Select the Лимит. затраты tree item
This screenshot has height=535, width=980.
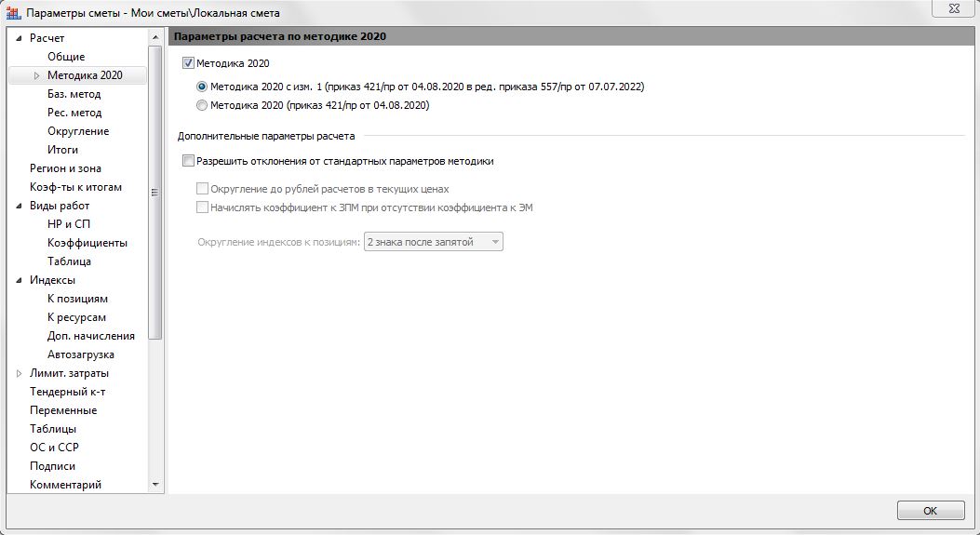(x=69, y=373)
